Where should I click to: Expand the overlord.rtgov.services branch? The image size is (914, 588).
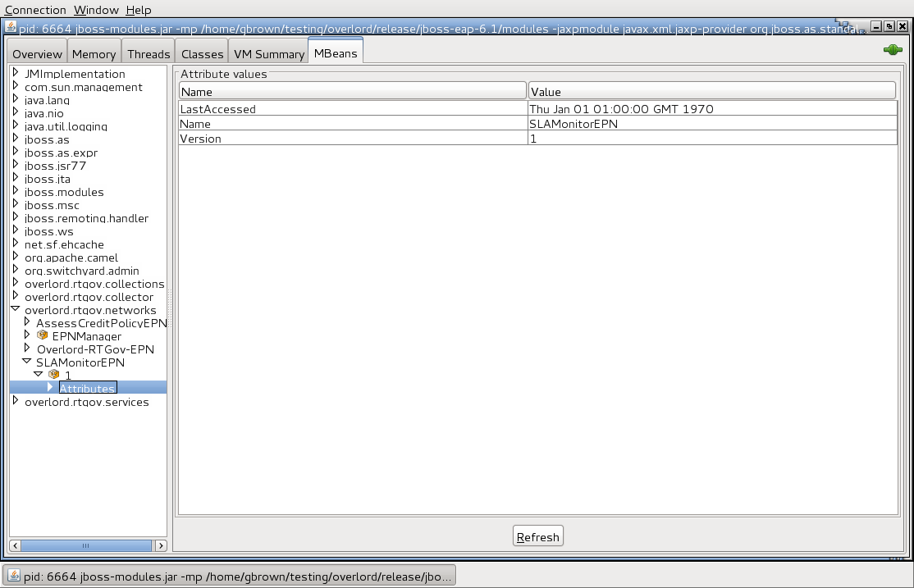coord(15,401)
